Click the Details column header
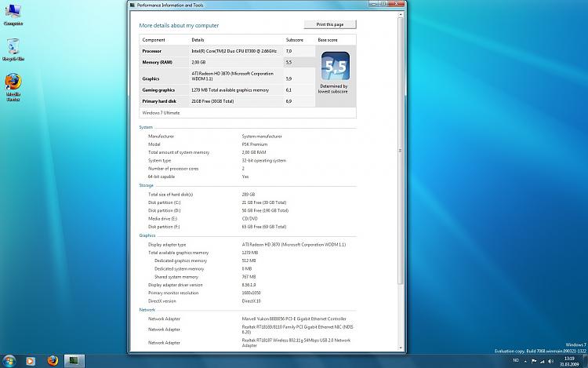 (198, 40)
